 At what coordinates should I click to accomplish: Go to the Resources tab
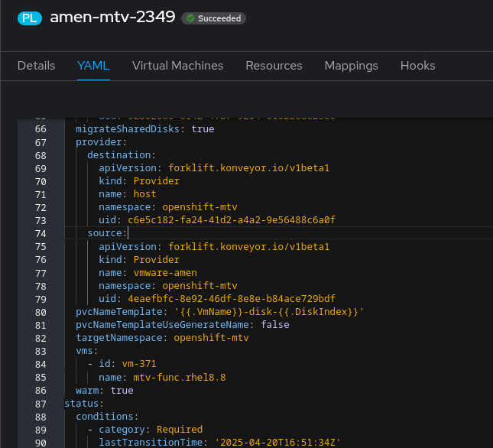coord(274,66)
